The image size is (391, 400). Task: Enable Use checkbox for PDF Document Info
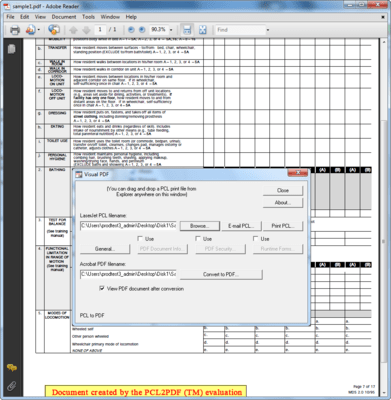(140, 239)
